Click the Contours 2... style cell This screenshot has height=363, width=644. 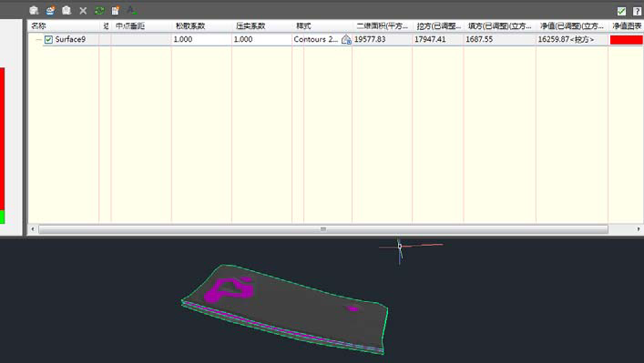315,39
